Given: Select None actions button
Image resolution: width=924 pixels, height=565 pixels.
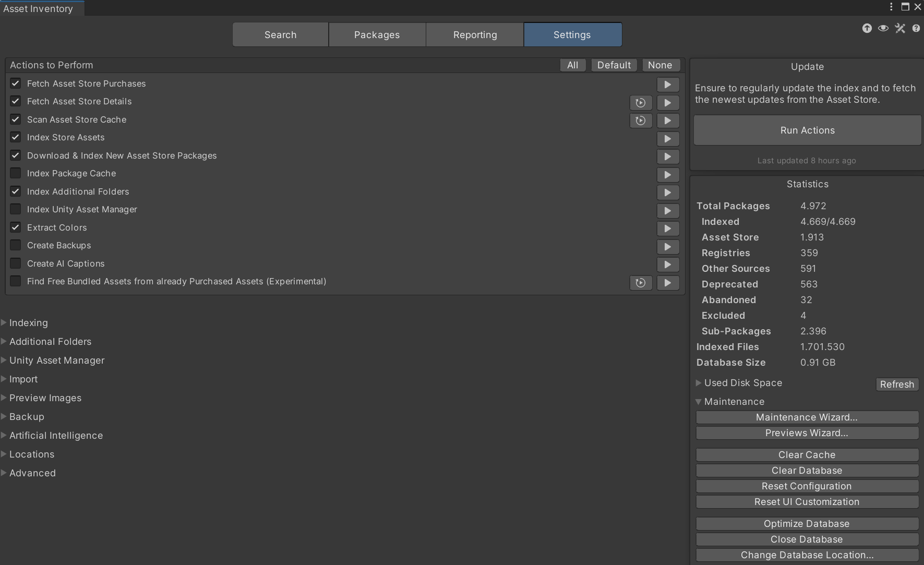Looking at the screenshot, I should 660,65.
